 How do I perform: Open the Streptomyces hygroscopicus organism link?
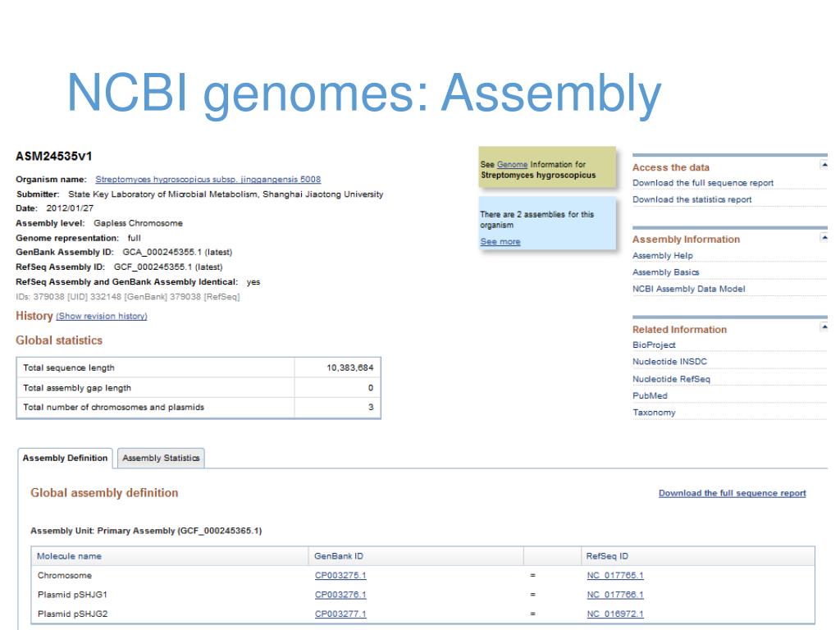(x=208, y=180)
